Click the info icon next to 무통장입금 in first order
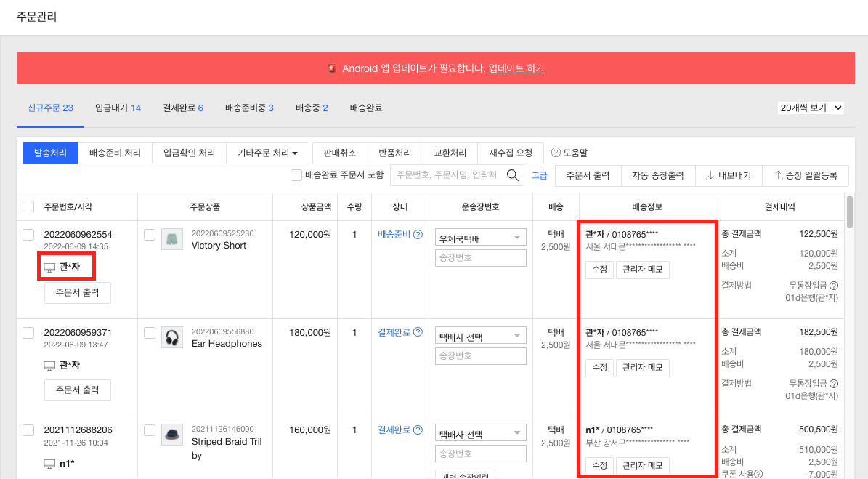The height and width of the screenshot is (479, 868). (834, 286)
